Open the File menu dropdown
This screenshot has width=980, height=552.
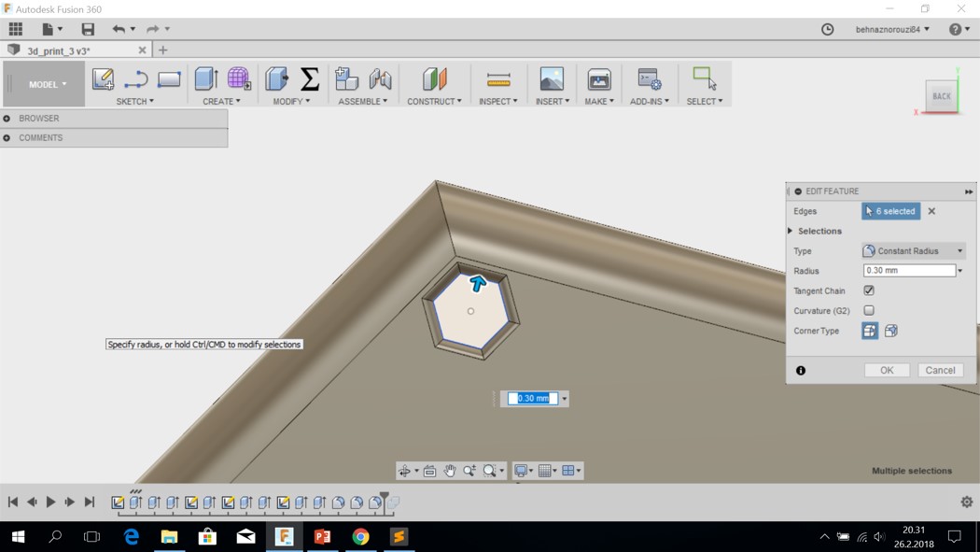click(x=52, y=29)
